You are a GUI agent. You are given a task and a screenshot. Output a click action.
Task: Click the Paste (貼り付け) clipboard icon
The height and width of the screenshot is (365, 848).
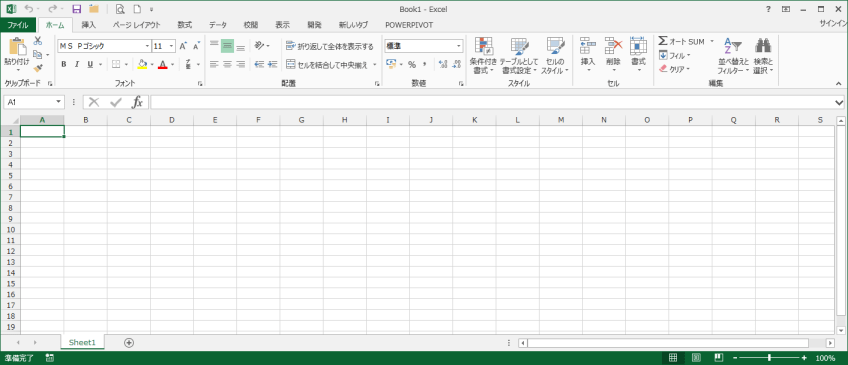pyautogui.click(x=17, y=47)
